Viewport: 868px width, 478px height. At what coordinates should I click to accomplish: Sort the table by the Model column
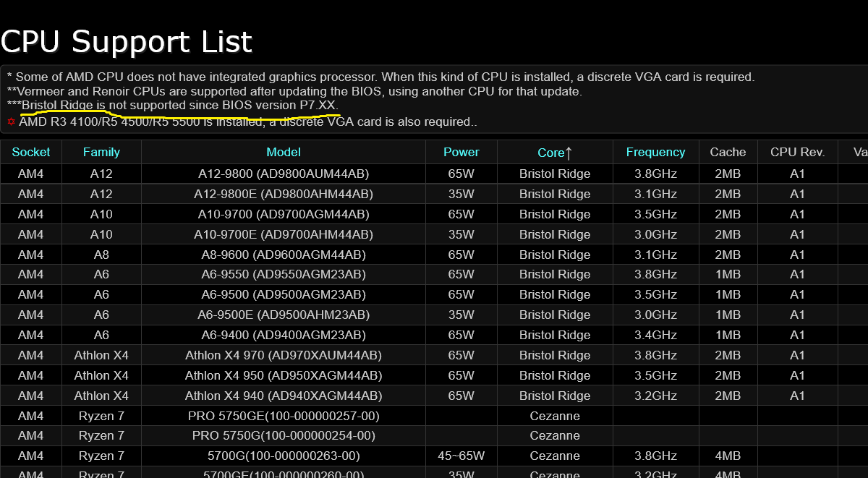283,153
